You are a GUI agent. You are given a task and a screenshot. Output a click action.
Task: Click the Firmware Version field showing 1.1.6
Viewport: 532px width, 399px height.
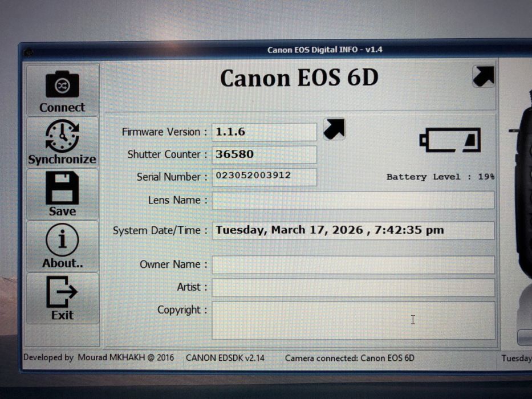coord(265,132)
